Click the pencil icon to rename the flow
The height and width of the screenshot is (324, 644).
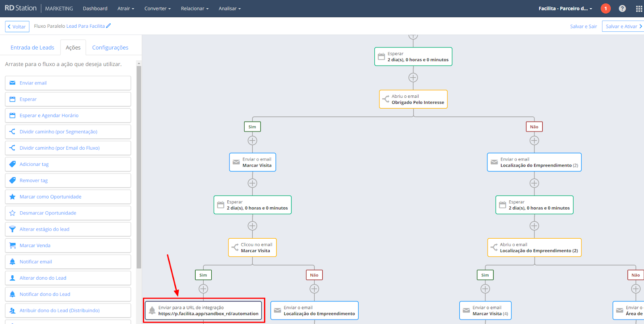(108, 26)
